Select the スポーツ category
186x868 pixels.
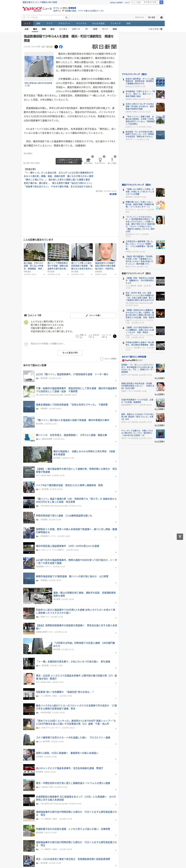click(x=76, y=29)
